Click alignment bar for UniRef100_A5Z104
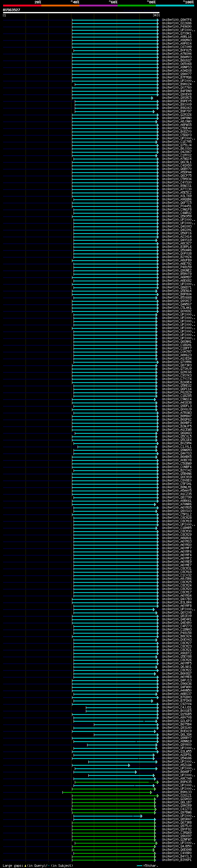Image resolution: width=197 pixels, height=868 pixels. click(x=101, y=765)
